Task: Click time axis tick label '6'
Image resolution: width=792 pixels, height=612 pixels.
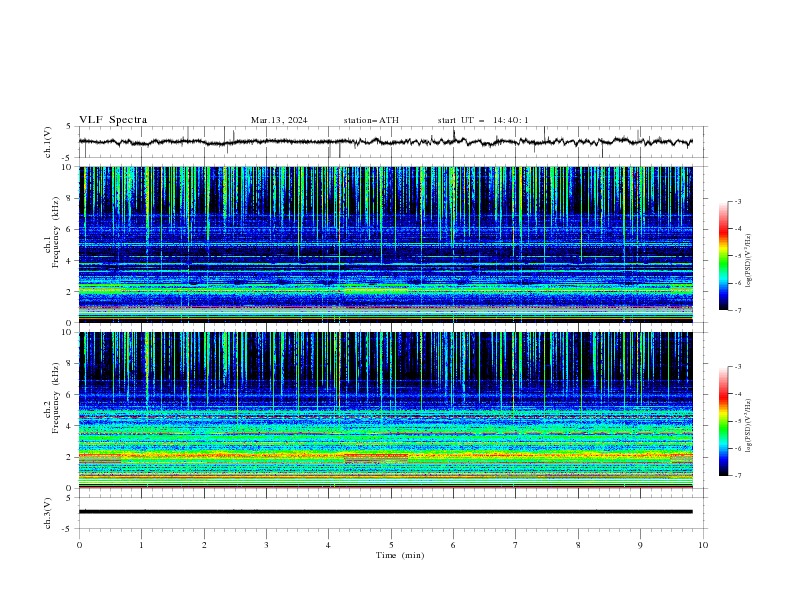Action: tap(453, 545)
